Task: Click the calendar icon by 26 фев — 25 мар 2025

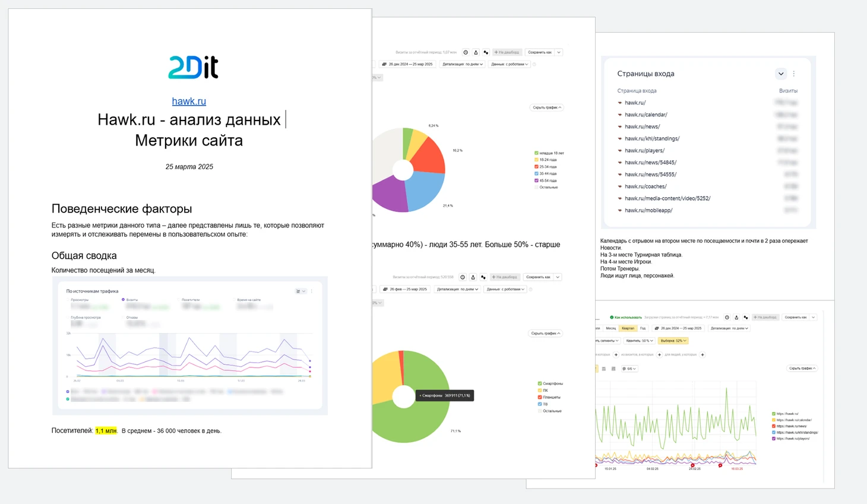Action: pos(385,289)
